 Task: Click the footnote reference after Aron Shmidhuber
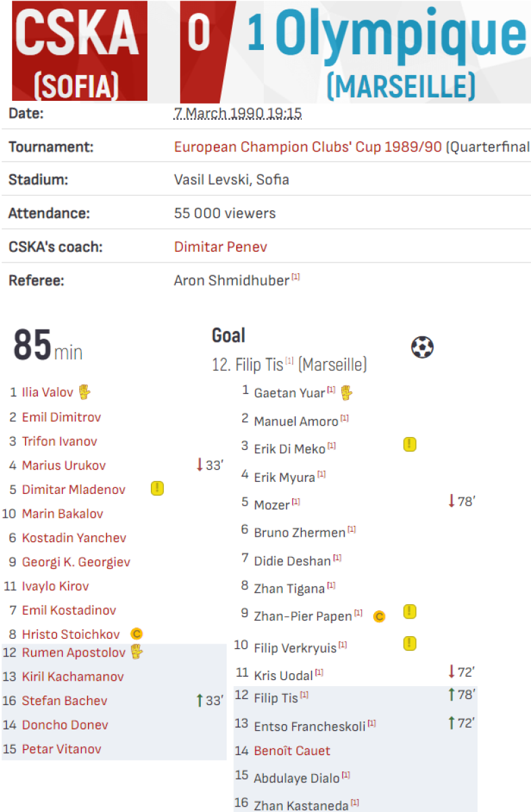click(x=296, y=277)
